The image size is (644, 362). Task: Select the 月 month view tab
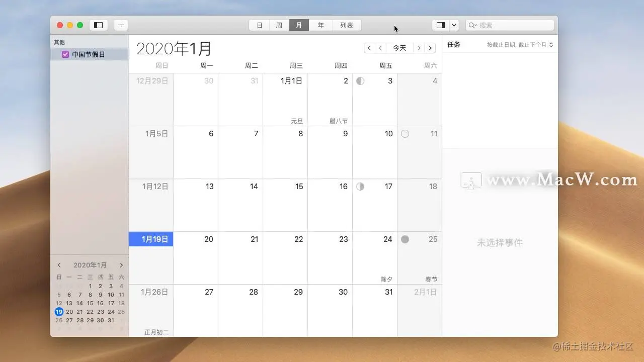pos(299,25)
